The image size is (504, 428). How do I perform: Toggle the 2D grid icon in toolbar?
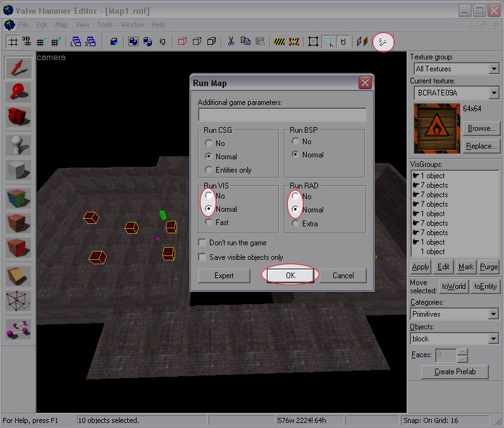13,42
